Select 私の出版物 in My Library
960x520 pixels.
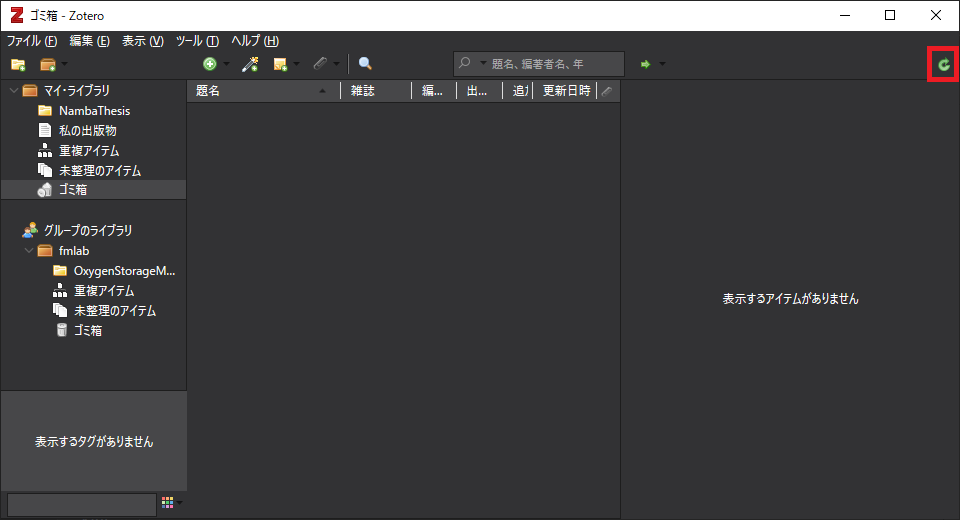tap(88, 130)
